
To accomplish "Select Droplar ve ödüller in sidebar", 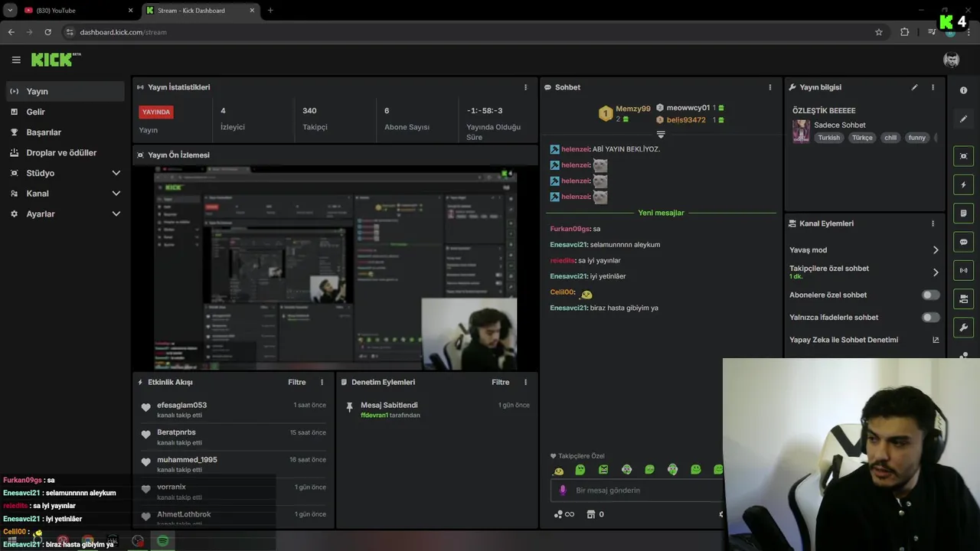I will pos(64,153).
